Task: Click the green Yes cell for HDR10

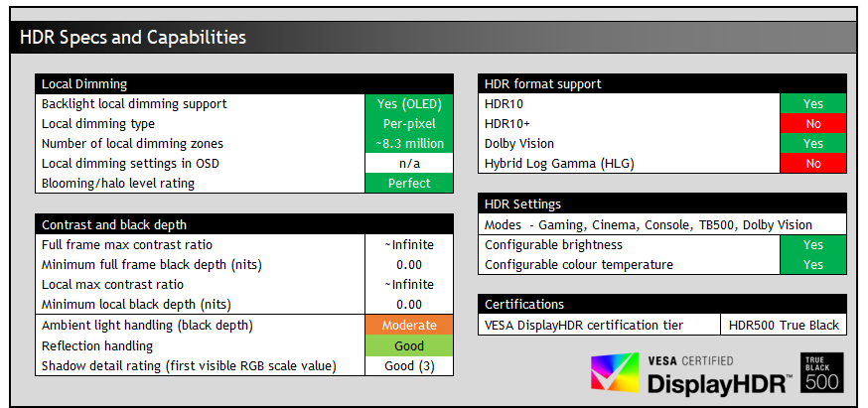Action: pos(812,104)
